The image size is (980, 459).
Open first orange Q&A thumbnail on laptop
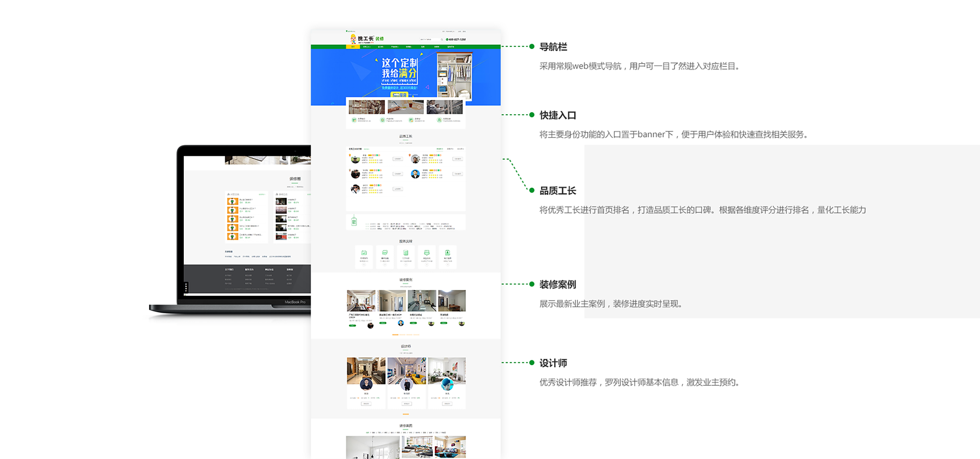(232, 201)
